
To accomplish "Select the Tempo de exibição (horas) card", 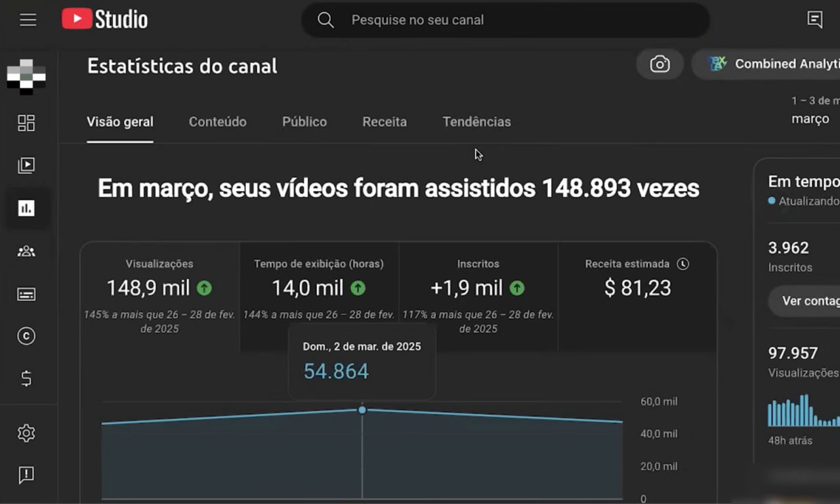I will pos(319,297).
